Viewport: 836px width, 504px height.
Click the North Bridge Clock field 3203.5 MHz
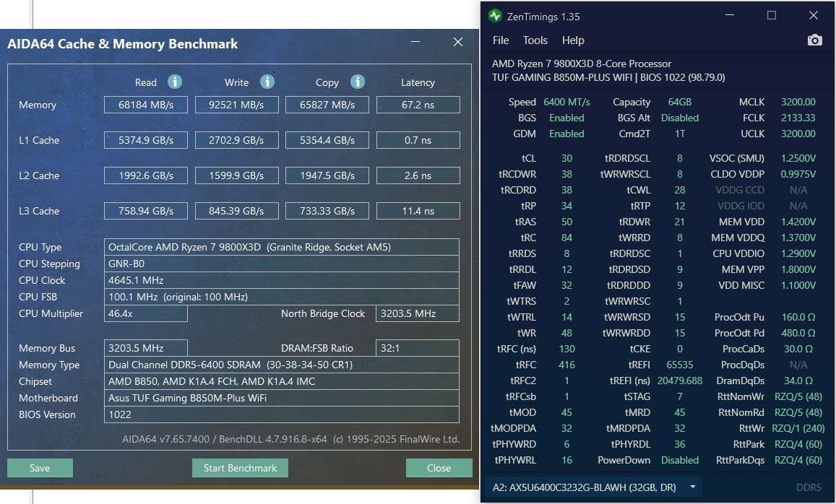[x=418, y=313]
